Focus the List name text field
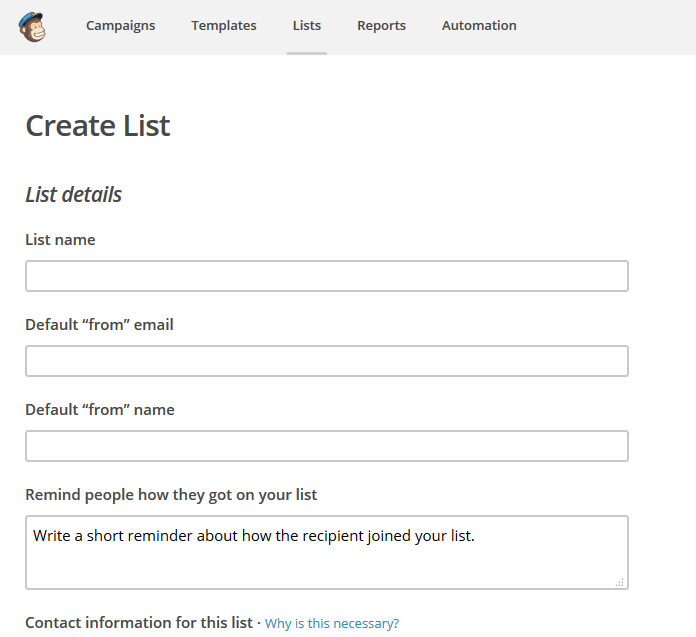The height and width of the screenshot is (637, 696). 326,276
